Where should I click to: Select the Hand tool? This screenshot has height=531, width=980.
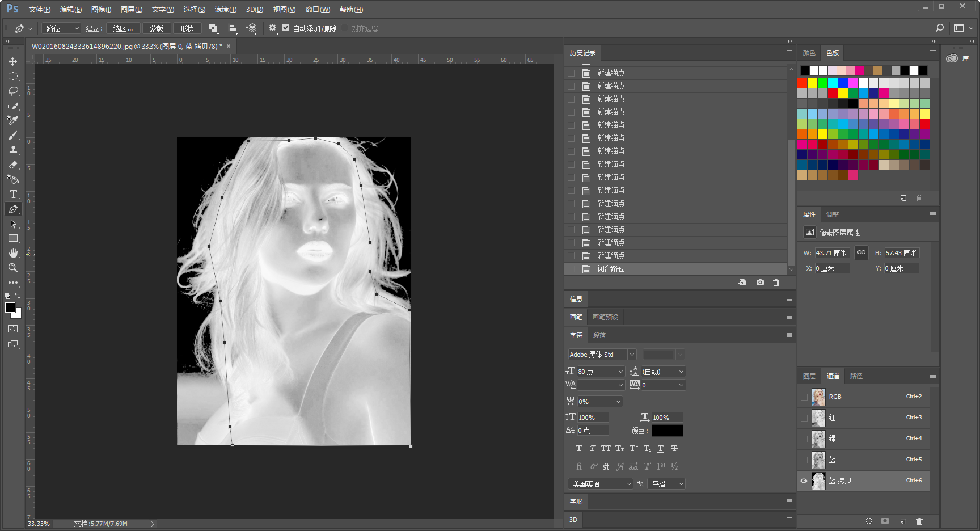13,253
